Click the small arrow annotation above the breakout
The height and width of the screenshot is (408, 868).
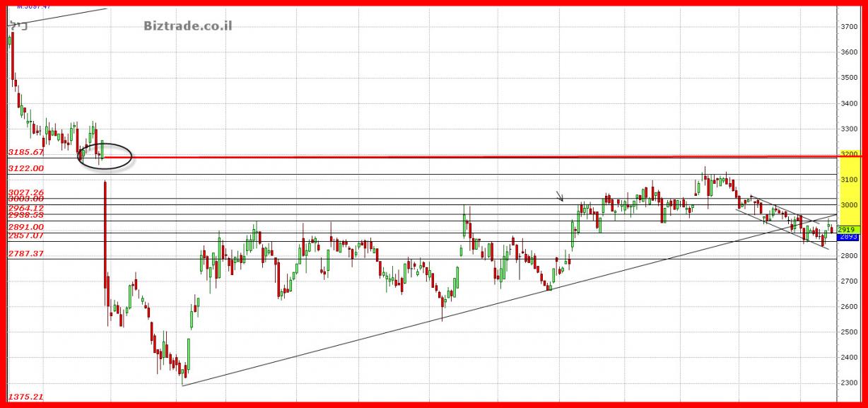click(560, 196)
